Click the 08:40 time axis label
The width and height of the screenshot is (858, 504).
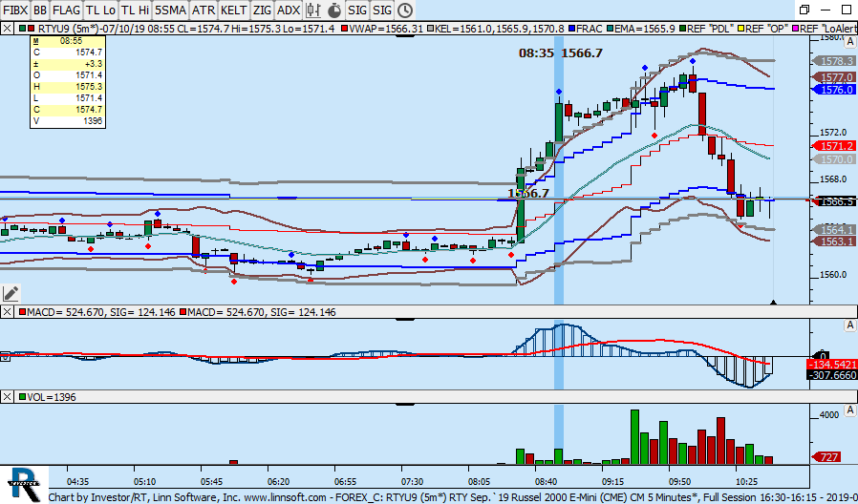point(547,482)
